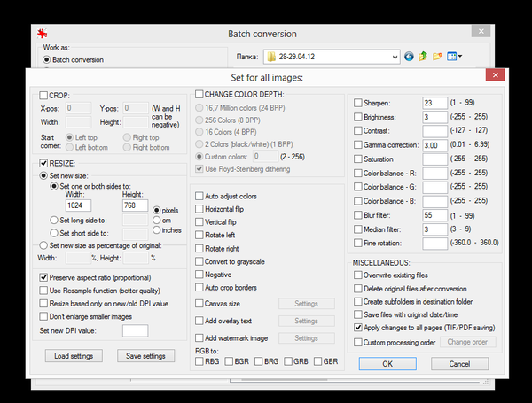Click OK to confirm settings
The width and height of the screenshot is (532, 403).
click(387, 364)
